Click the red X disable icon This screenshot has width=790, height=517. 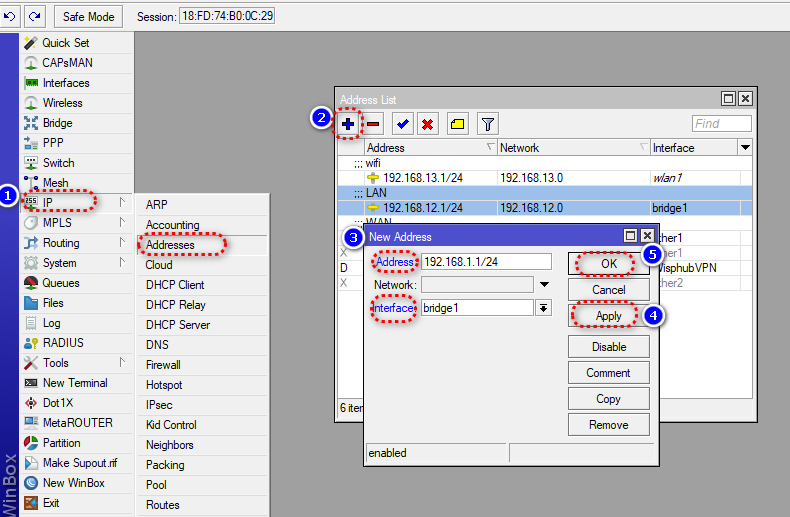428,124
